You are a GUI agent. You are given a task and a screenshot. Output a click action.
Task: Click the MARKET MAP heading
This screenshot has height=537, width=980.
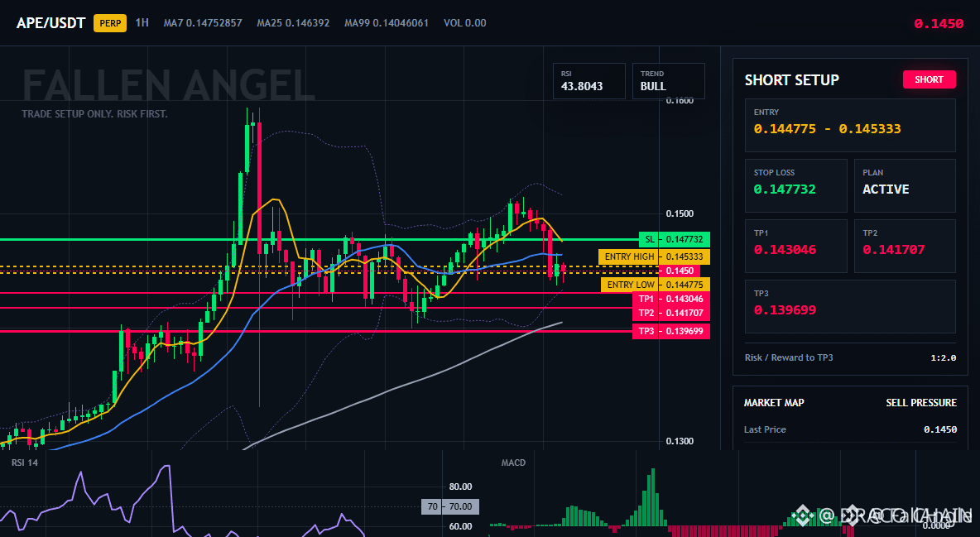coord(774,403)
